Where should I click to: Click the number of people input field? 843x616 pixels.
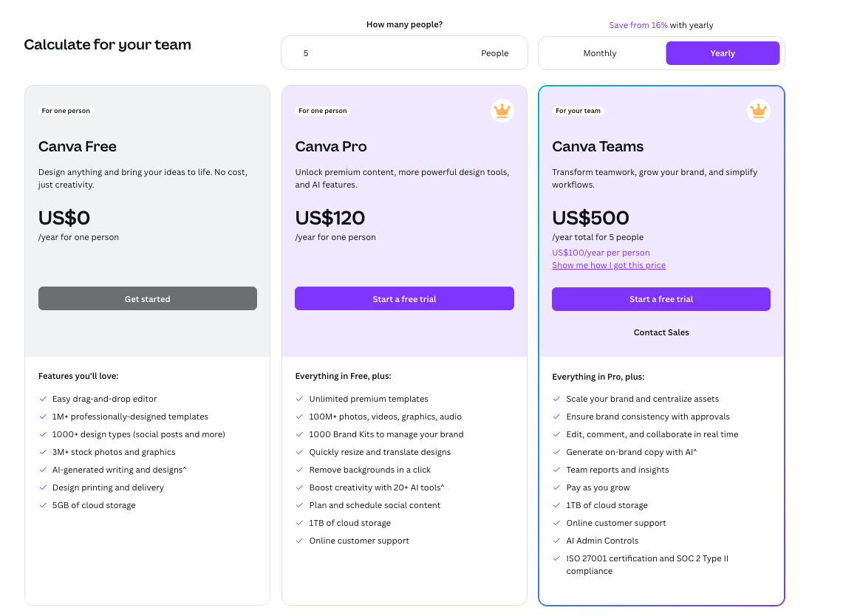click(384, 53)
